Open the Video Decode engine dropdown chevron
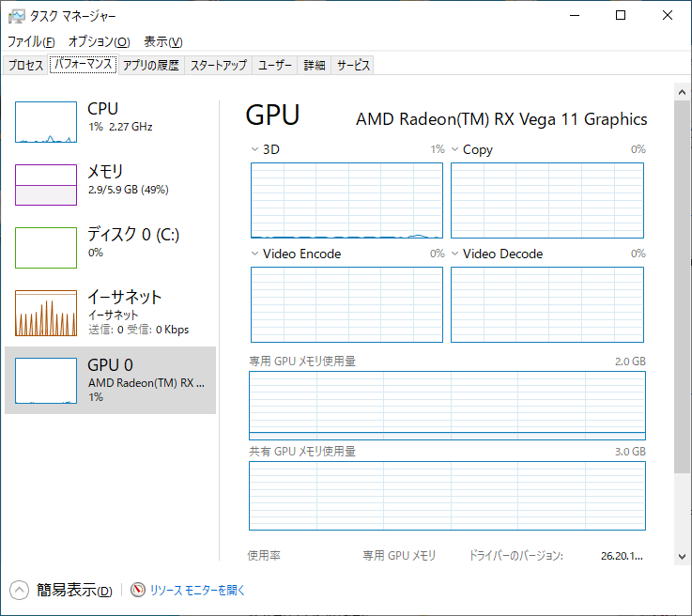 point(455,254)
